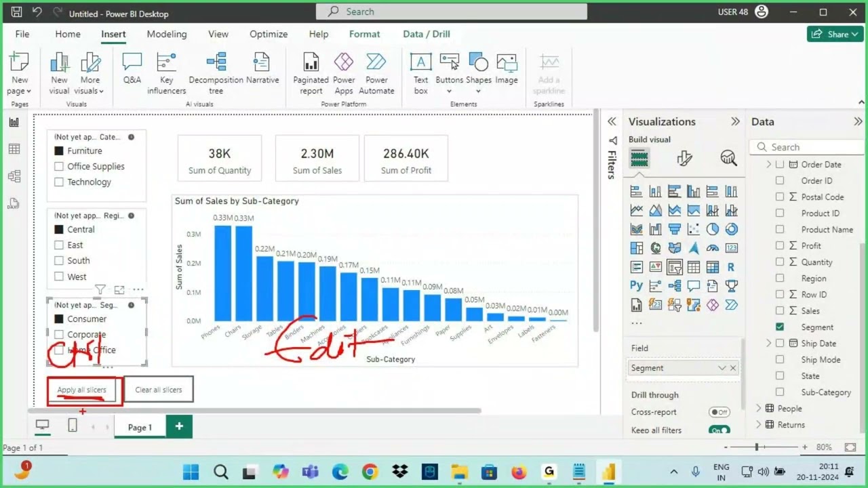This screenshot has width=868, height=488.
Task: Expand the Returns table
Action: click(x=759, y=425)
